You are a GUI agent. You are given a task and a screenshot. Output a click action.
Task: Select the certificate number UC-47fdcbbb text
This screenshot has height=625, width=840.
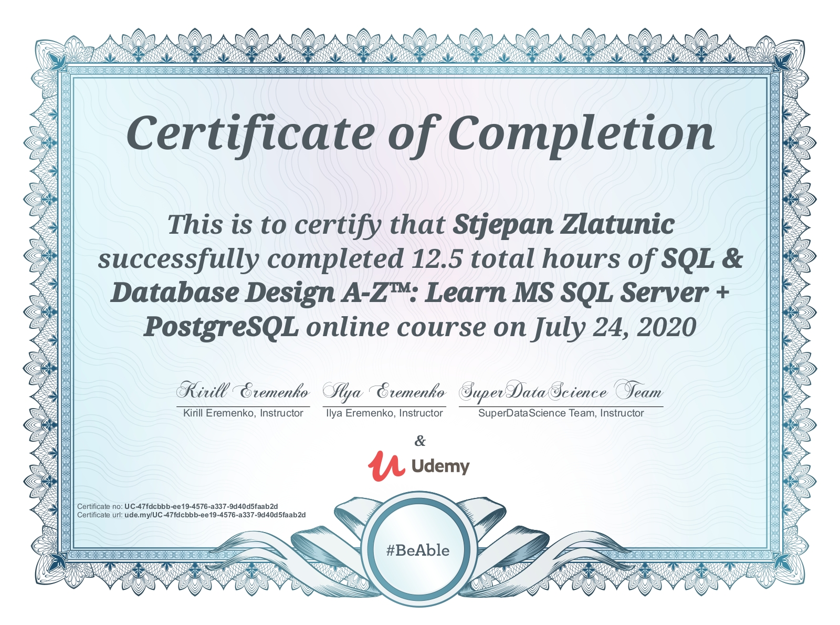click(x=201, y=507)
